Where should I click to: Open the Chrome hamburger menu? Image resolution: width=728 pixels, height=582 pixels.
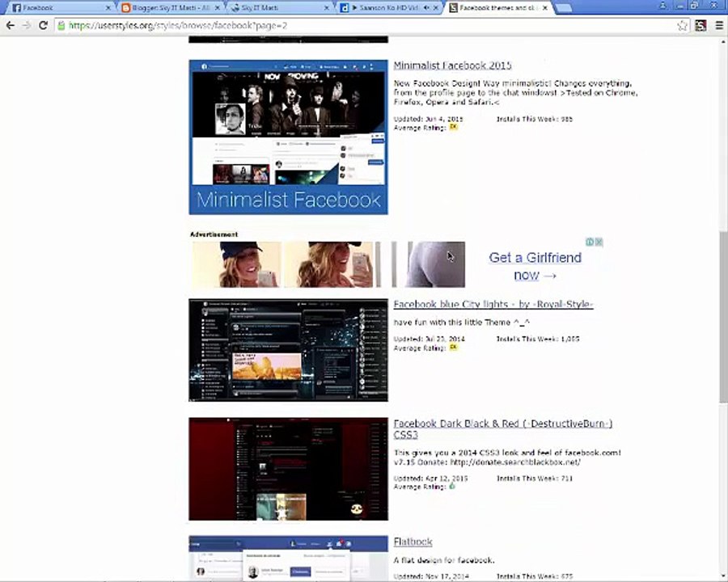pos(719,26)
